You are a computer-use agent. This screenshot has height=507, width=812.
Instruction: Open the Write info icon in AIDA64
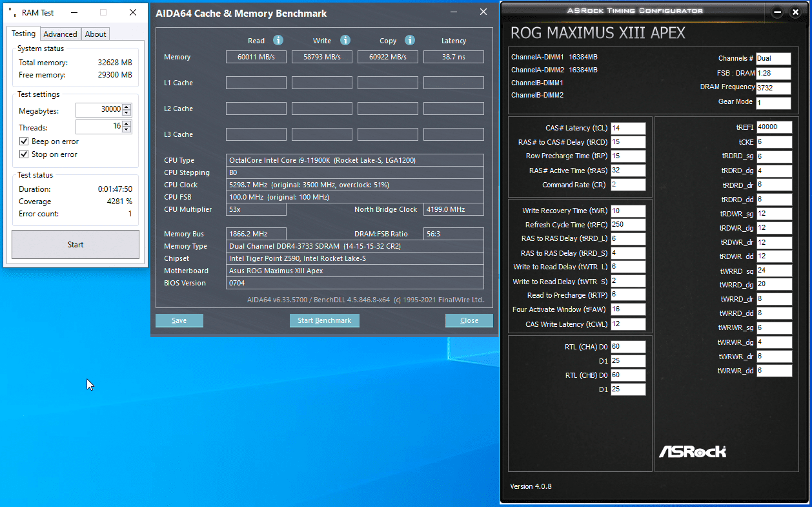pos(345,40)
